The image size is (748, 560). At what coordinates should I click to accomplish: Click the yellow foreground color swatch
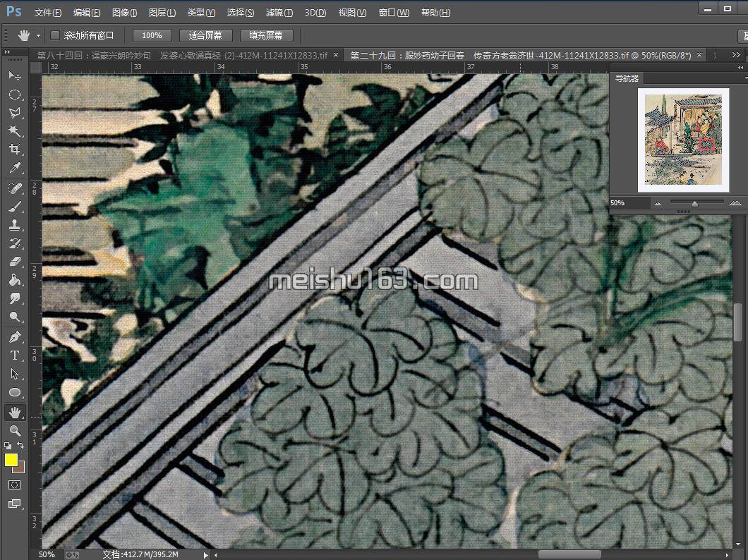tap(11, 459)
